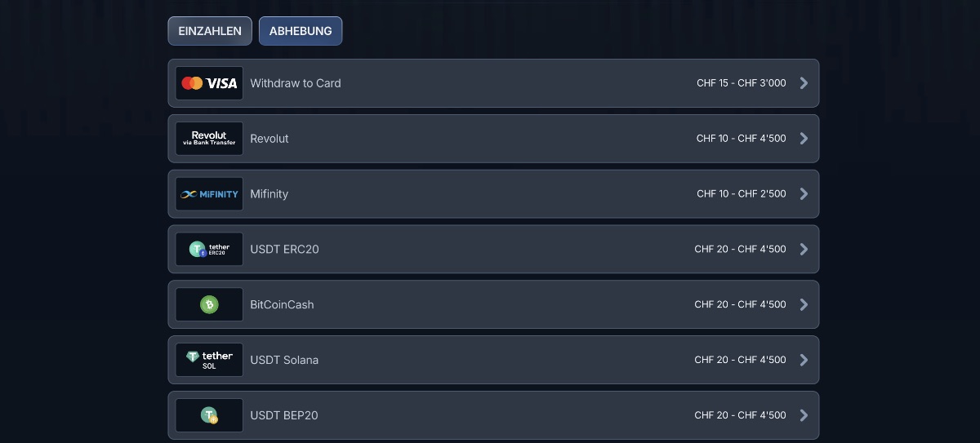Expand the USDT ERC20 chevron arrow
This screenshot has height=443, width=980.
(x=804, y=249)
